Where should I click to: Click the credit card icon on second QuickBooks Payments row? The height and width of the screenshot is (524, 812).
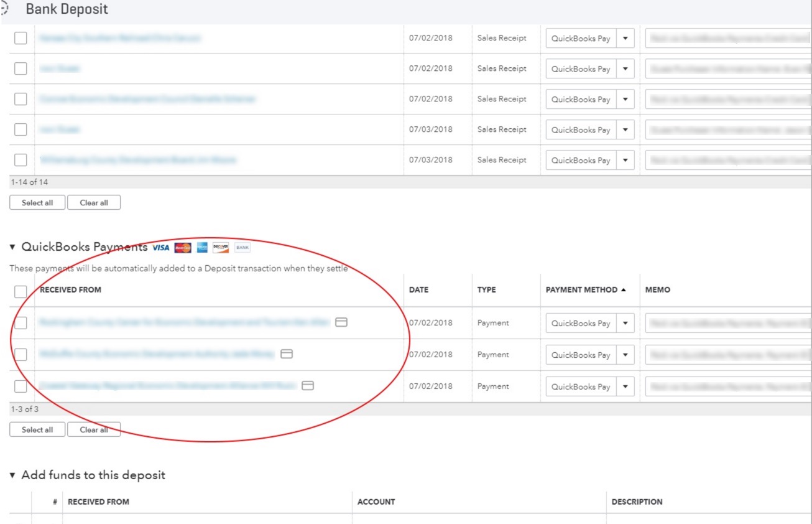tap(287, 354)
